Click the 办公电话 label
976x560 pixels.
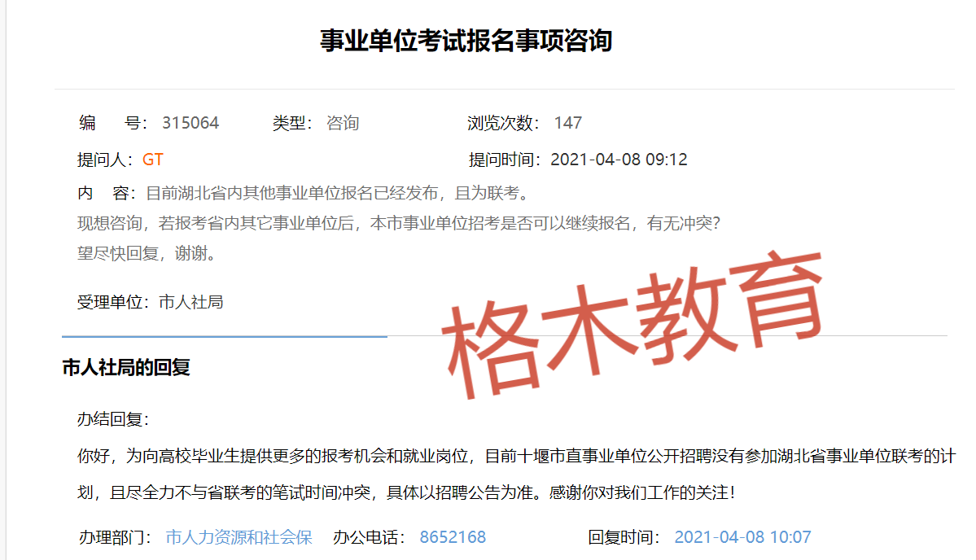[x=370, y=537]
